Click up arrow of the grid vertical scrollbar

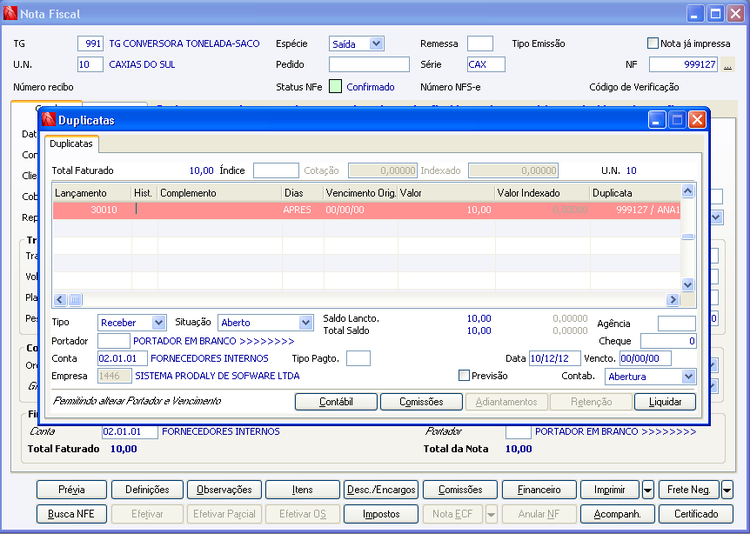point(687,191)
